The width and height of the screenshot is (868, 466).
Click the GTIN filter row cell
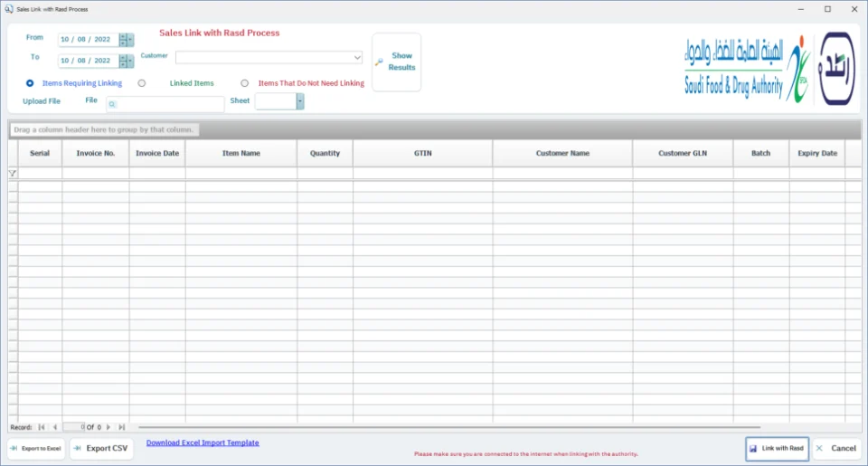[x=423, y=174]
